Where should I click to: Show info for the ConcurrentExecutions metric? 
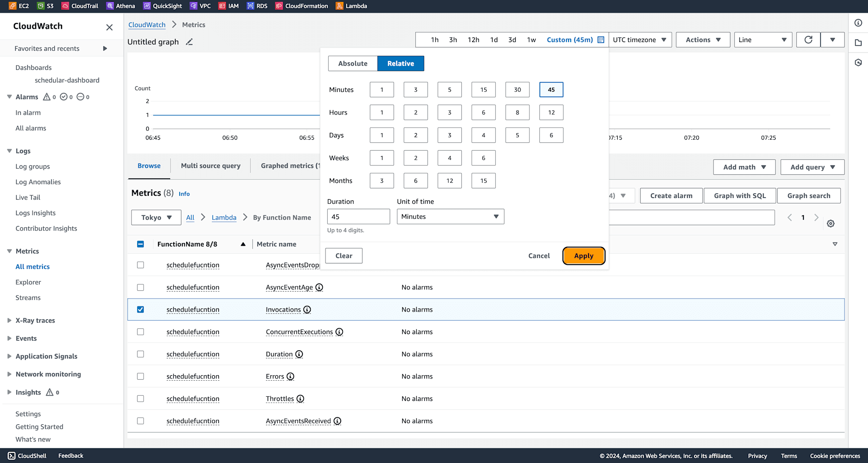click(x=339, y=332)
